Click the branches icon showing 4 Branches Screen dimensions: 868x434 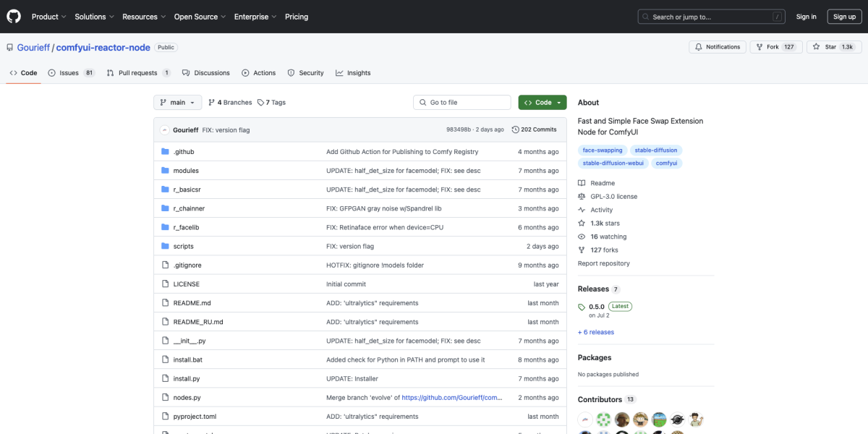[x=212, y=103]
